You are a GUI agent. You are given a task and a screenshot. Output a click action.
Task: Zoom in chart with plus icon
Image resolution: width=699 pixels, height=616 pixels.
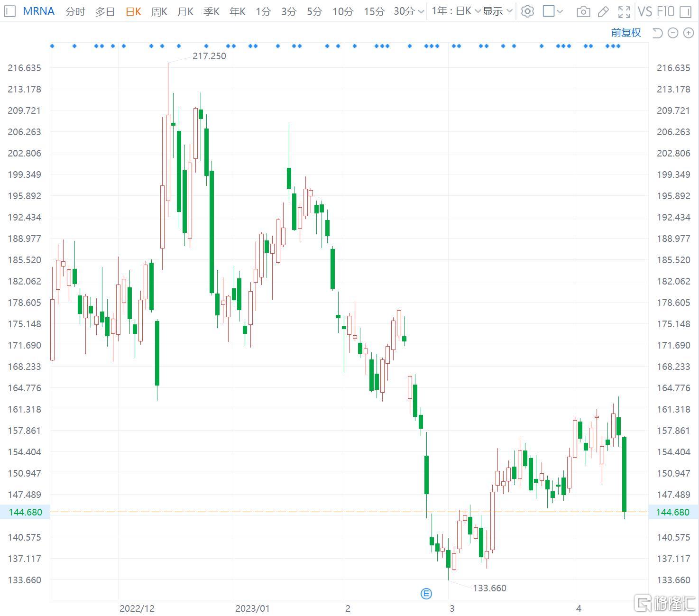click(688, 33)
